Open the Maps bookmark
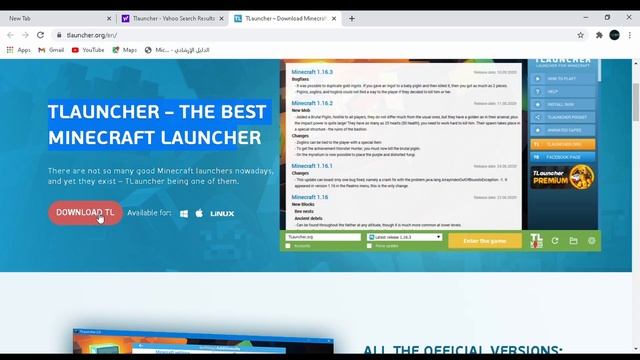Screen dimensions: 640x360 [x=124, y=50]
